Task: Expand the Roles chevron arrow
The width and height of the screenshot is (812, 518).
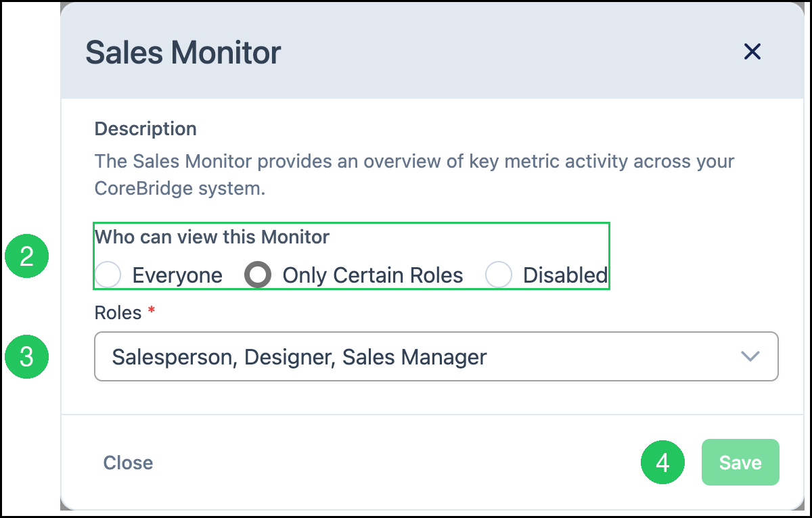Action: pyautogui.click(x=750, y=356)
